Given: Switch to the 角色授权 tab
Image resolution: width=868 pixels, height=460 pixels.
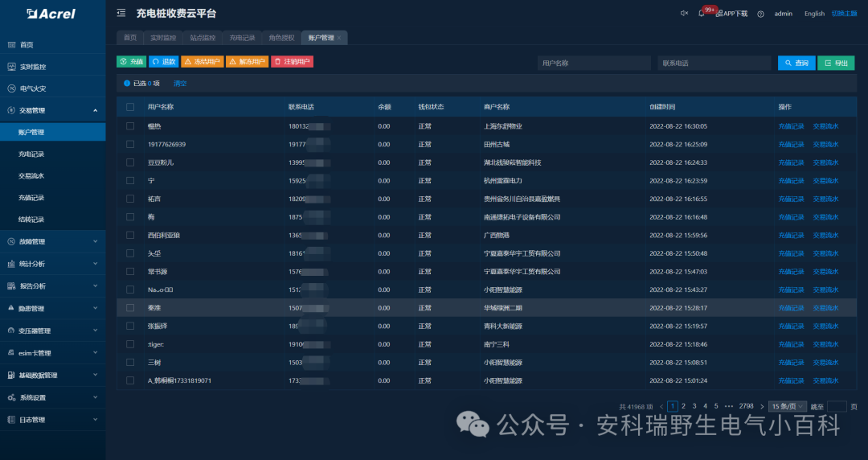Looking at the screenshot, I should (281, 38).
